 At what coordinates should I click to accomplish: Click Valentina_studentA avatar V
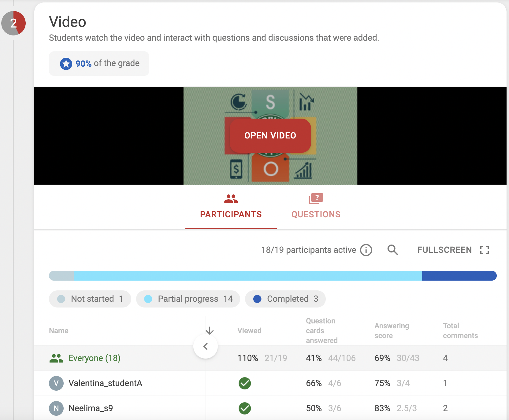pyautogui.click(x=56, y=383)
